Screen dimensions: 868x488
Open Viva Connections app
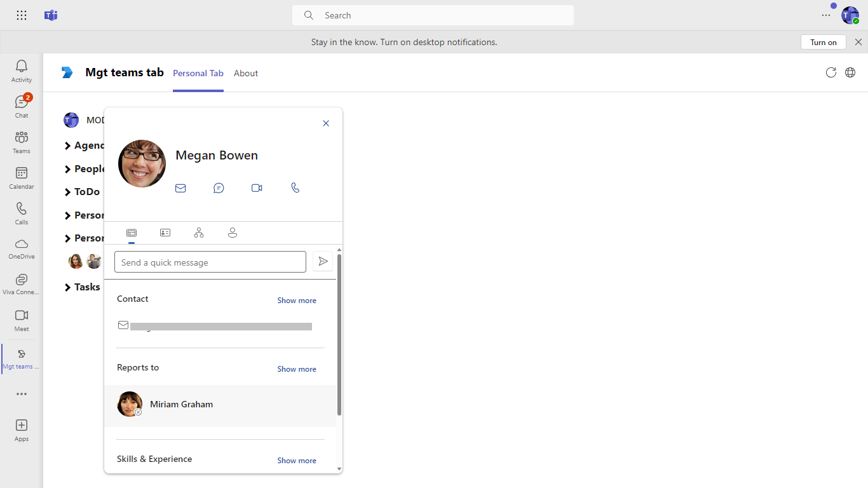point(22,285)
